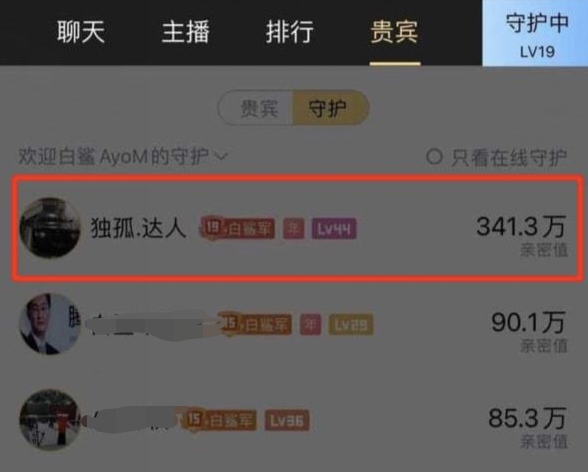This screenshot has width=588, height=472.
Task: Open second guardian's avatar with suited man
Action: (x=50, y=324)
